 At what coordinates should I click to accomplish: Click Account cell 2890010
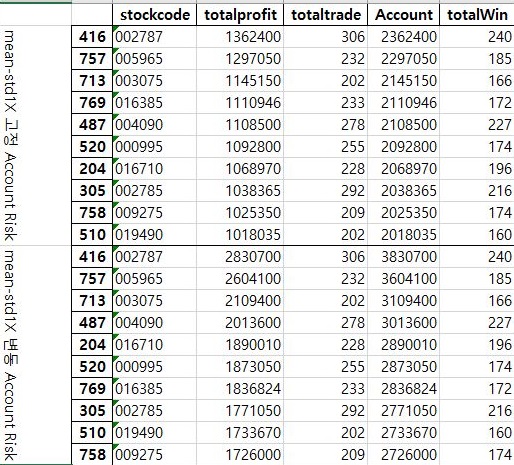[x=404, y=345]
